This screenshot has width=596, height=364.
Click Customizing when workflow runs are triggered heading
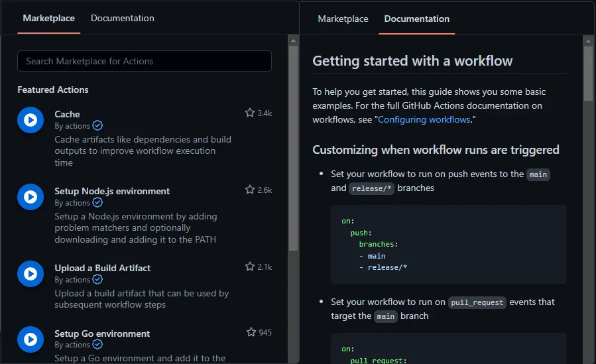point(436,150)
